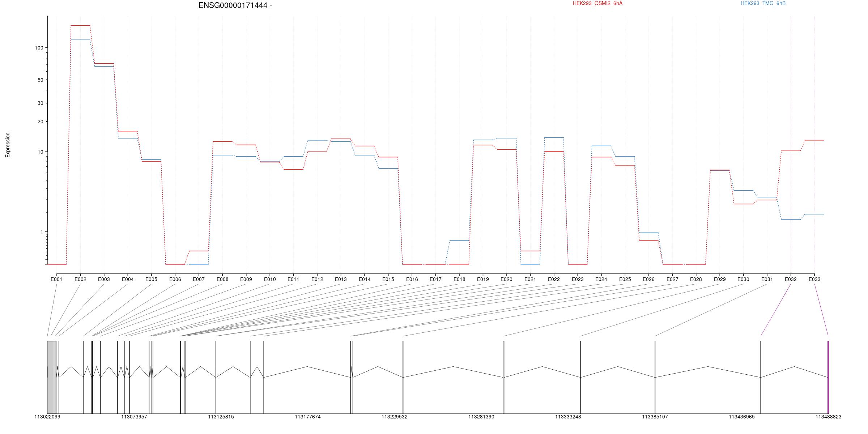This screenshot has height=434, width=868.
Task: Click exon label E006
Action: coord(175,279)
